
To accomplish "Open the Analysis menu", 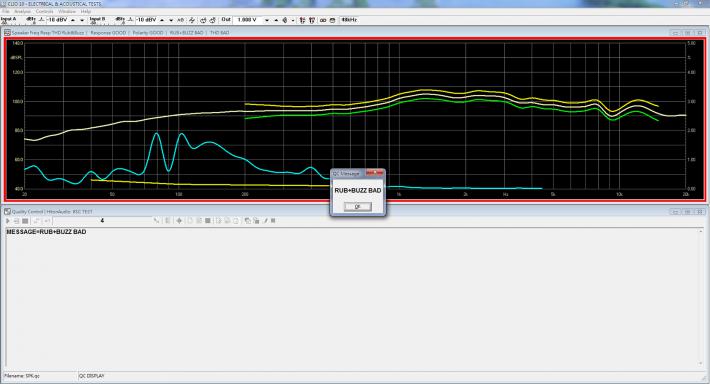I will [22, 11].
